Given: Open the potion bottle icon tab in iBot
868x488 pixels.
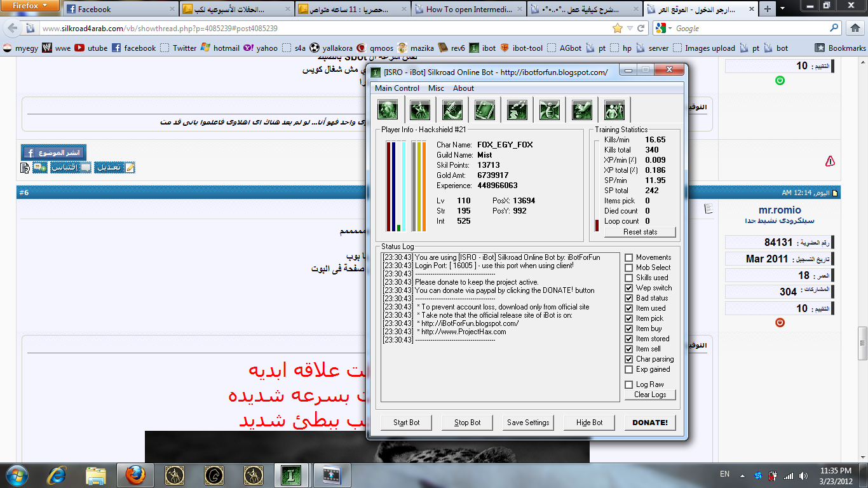Looking at the screenshot, I should (x=550, y=109).
